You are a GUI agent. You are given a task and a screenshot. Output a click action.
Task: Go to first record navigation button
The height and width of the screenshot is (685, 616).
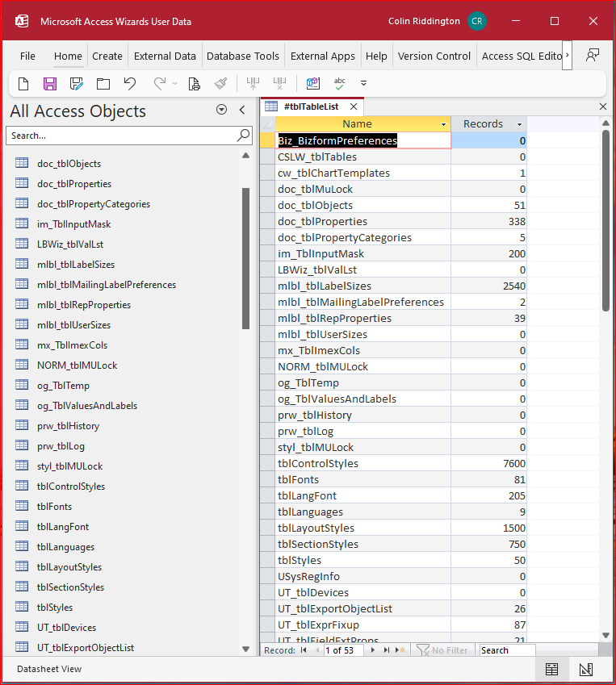[x=304, y=650]
